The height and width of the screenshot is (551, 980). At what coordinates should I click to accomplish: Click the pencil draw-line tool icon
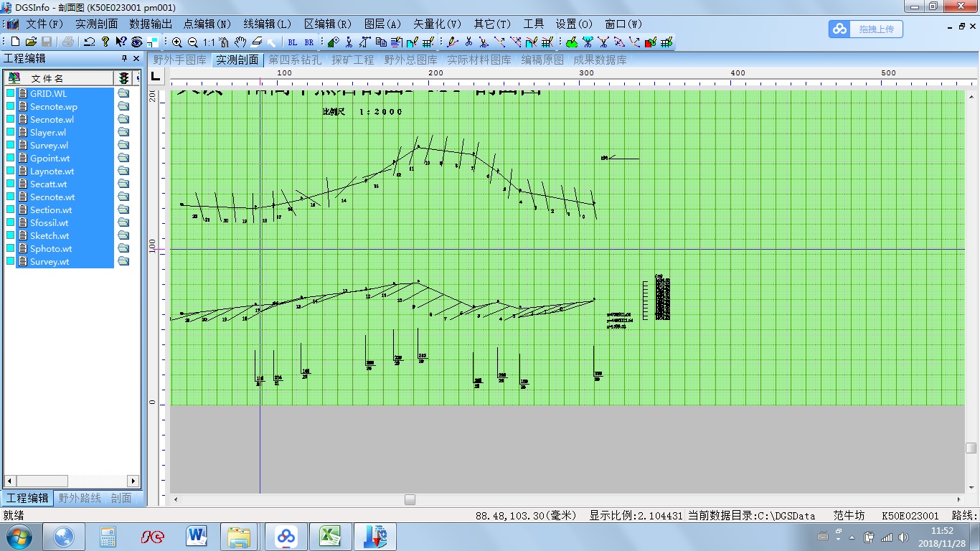452,42
